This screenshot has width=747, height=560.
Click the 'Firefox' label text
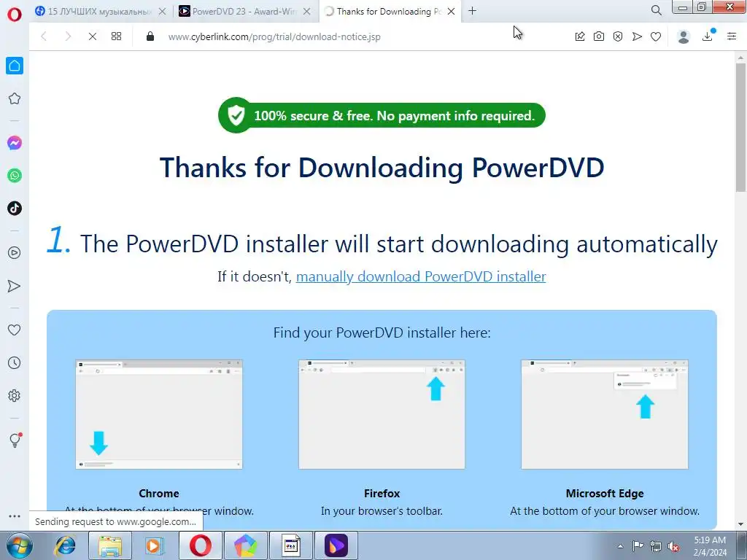(x=382, y=494)
